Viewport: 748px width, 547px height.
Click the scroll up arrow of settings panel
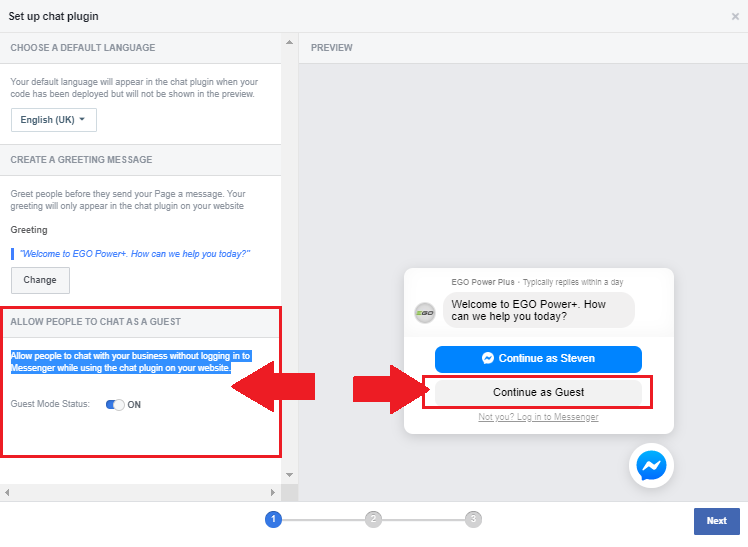[x=290, y=42]
